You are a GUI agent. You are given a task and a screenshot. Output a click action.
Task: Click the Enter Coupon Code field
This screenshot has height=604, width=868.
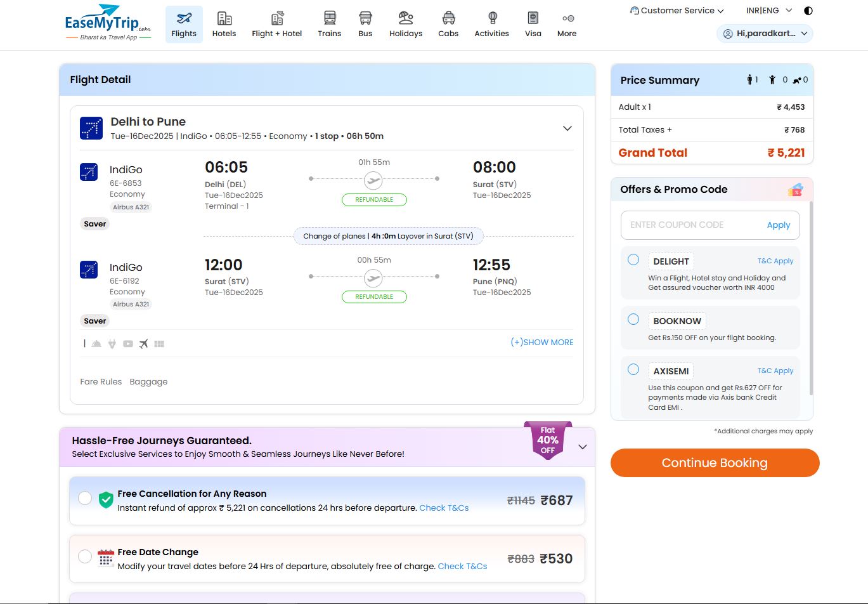click(x=691, y=225)
